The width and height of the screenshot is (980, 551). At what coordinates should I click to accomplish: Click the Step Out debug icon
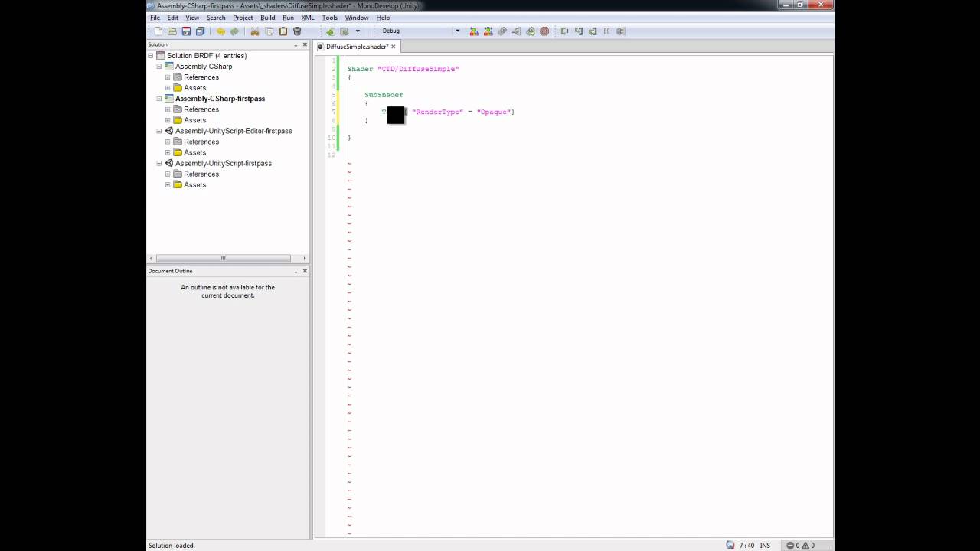pos(593,31)
